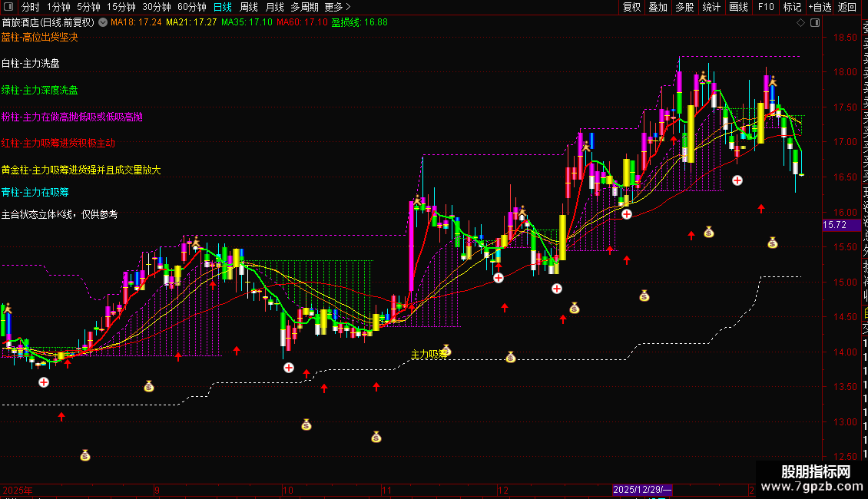Click the MA18: 17.24 indicator label
The width and height of the screenshot is (868, 499).
pyautogui.click(x=136, y=23)
